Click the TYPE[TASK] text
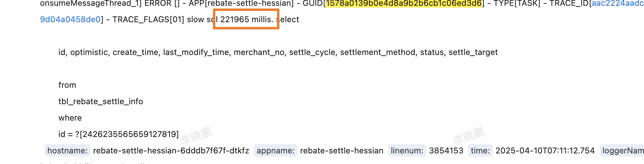The height and width of the screenshot is (164, 644). 517,3
